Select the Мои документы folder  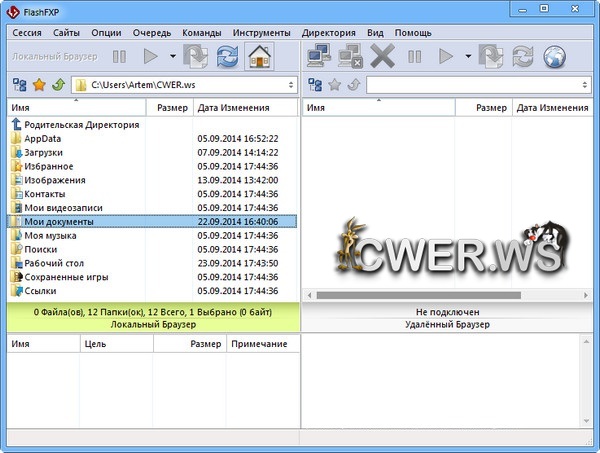pyautogui.click(x=58, y=221)
